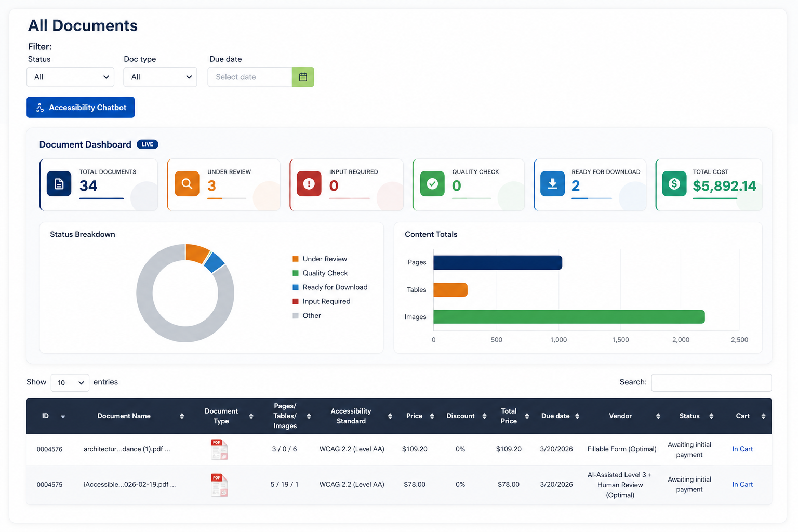Click document ID 0004575
Image resolution: width=798 pixels, height=532 pixels.
click(x=49, y=485)
